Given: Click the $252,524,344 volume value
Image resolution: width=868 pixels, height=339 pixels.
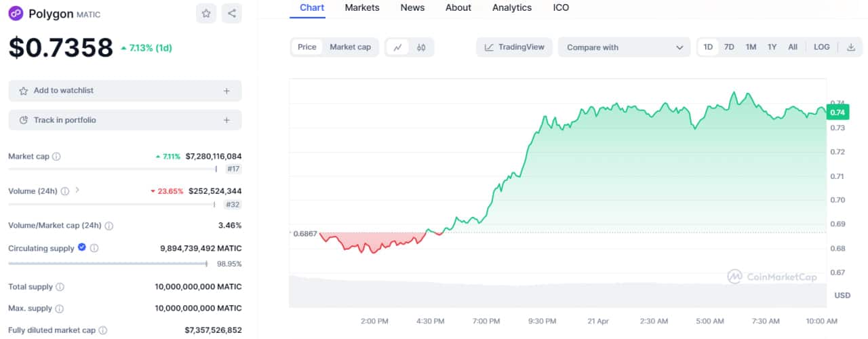Looking at the screenshot, I should 214,191.
